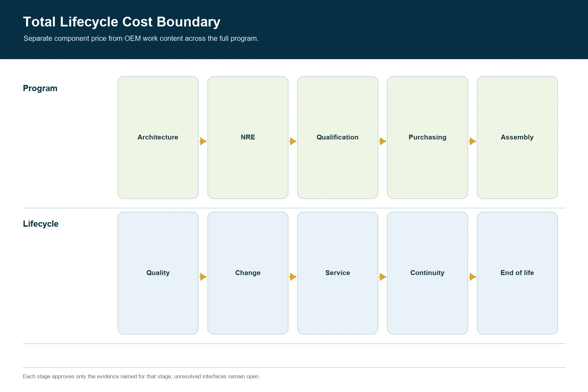
Task: Click the arrow between Continuity and End of life
Action: coord(473,277)
